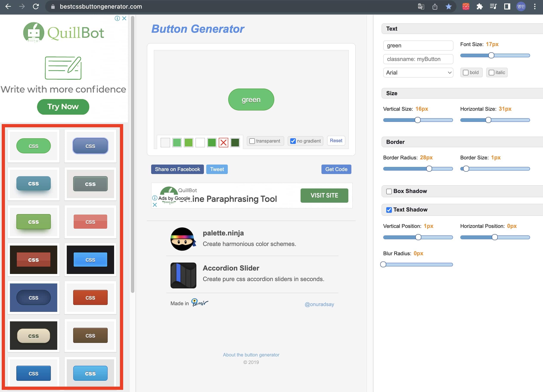
Task: Click the Reset button above the preview
Action: 336,141
